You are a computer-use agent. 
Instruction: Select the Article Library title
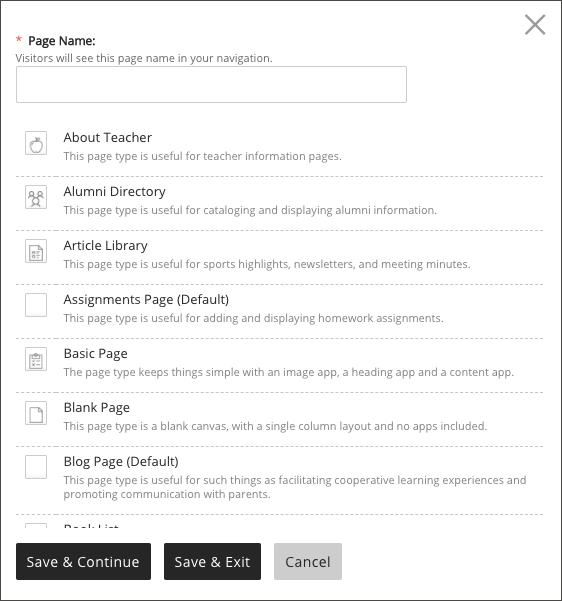[106, 246]
